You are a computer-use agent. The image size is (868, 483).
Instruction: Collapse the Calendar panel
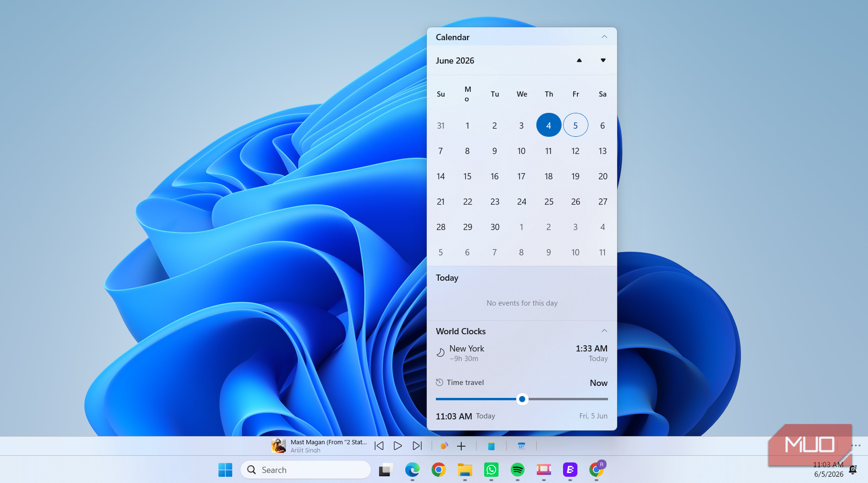(604, 37)
